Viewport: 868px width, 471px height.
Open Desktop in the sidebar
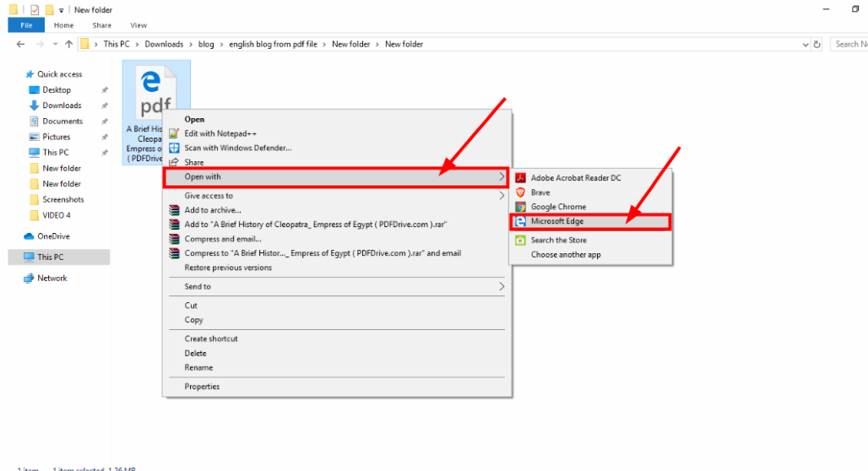57,89
